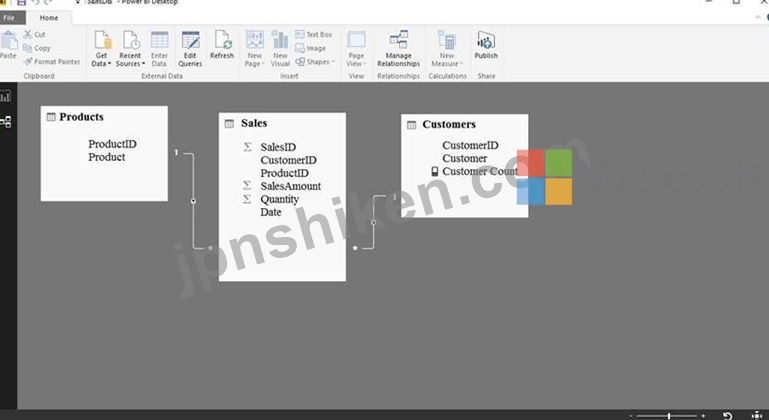Screen dimensions: 769x420
Task: Click ProductID field in Sales table
Action: click(284, 173)
